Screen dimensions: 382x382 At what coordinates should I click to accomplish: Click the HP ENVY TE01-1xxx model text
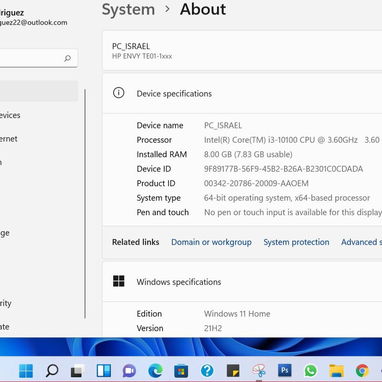(x=142, y=56)
